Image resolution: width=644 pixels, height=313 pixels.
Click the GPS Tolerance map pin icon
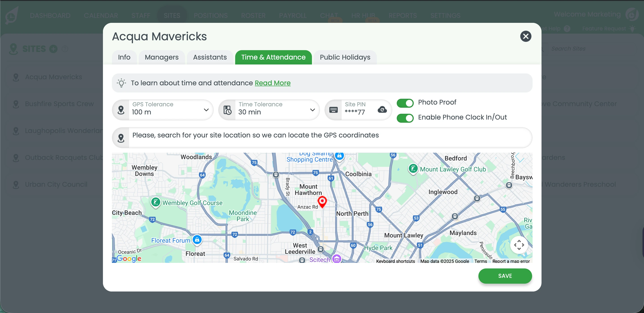121,109
